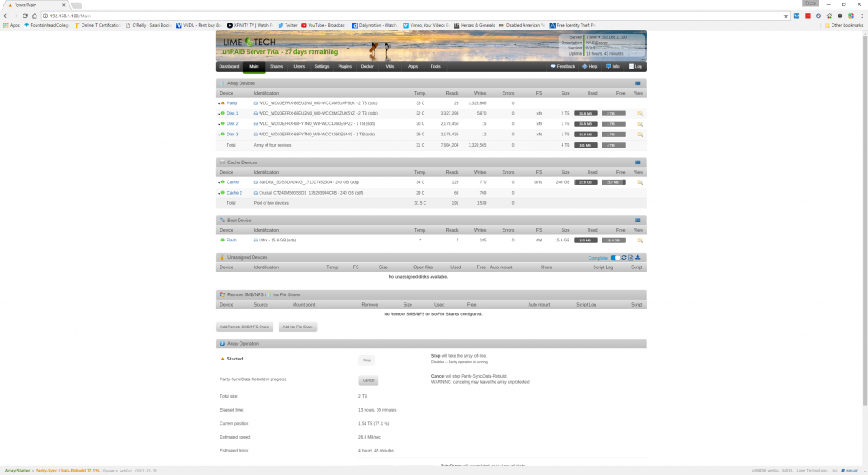This screenshot has height=475, width=868.
Task: Go back with browser back arrow
Action: tap(6, 16)
